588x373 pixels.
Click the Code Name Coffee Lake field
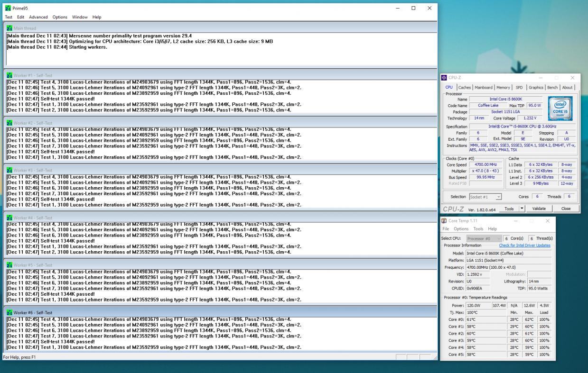click(x=488, y=106)
